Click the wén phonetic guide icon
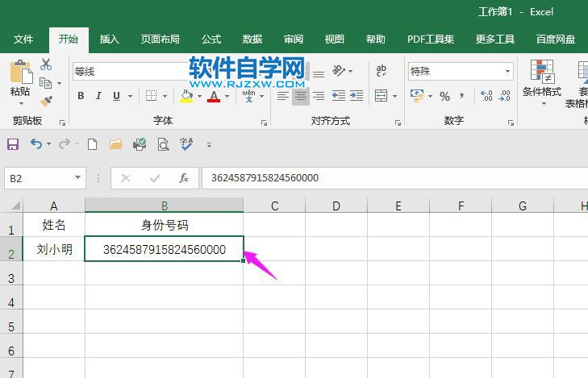This screenshot has height=378, width=588. pyautogui.click(x=249, y=96)
